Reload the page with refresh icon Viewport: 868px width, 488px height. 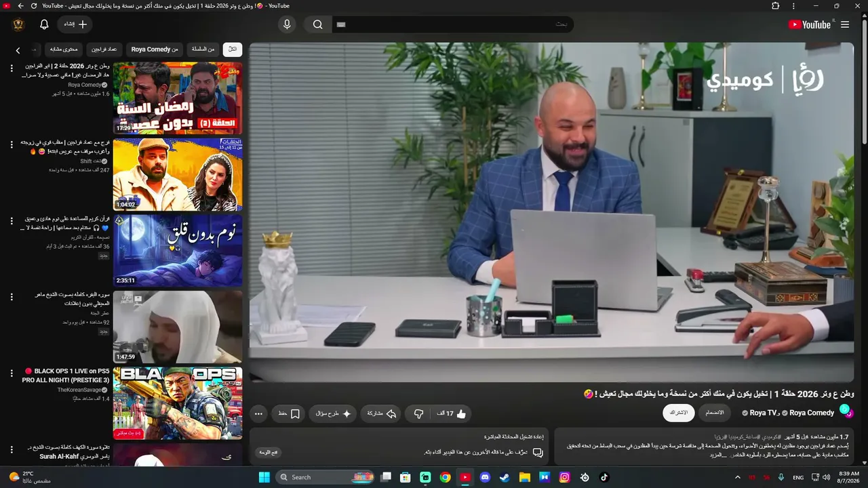coord(34,6)
